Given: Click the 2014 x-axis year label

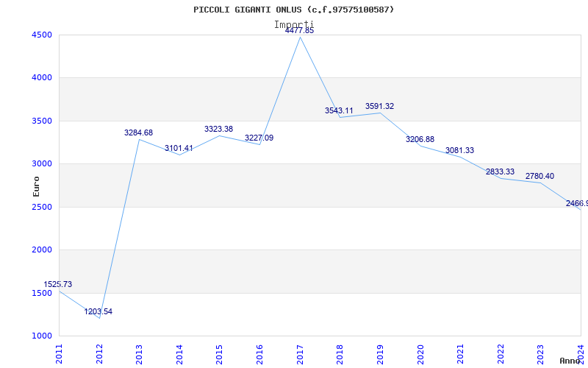Looking at the screenshot, I should pos(179,354).
